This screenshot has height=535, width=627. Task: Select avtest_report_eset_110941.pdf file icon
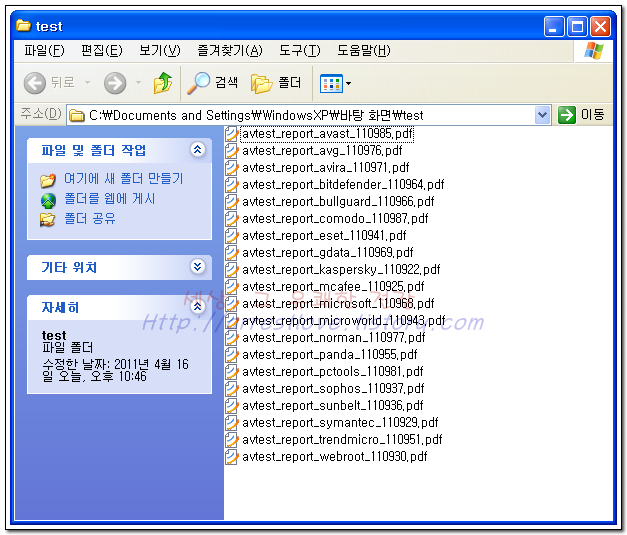pyautogui.click(x=231, y=236)
